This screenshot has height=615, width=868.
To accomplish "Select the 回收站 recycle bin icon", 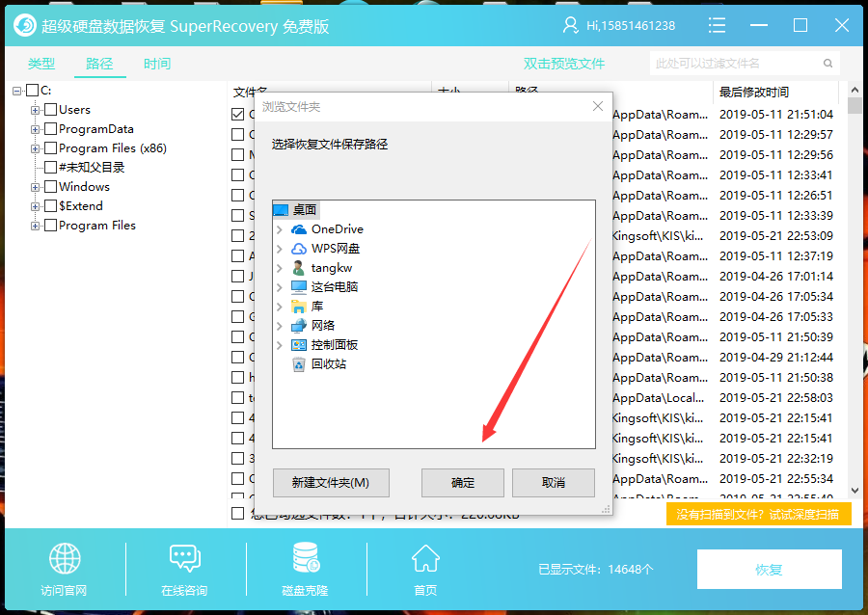I will click(x=299, y=364).
